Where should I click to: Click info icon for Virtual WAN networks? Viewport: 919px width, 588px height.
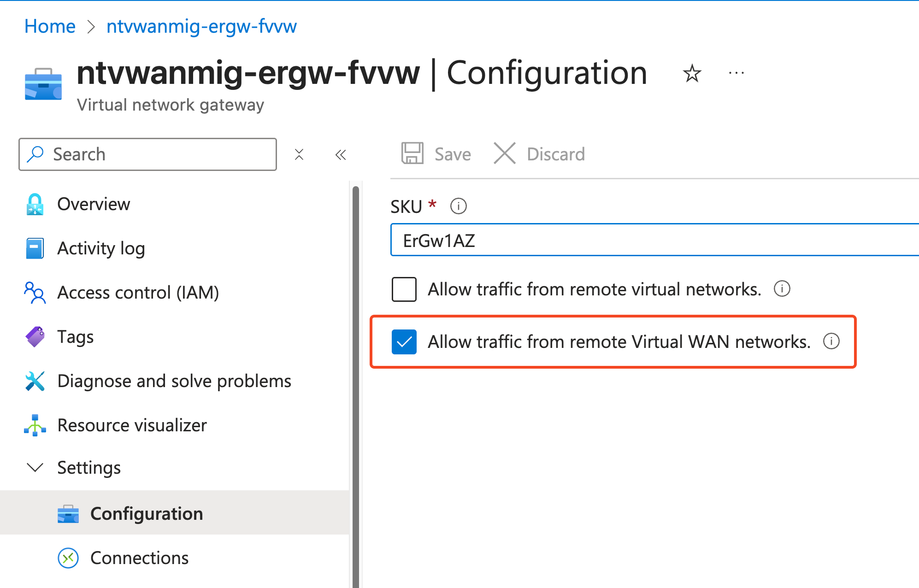tap(831, 341)
